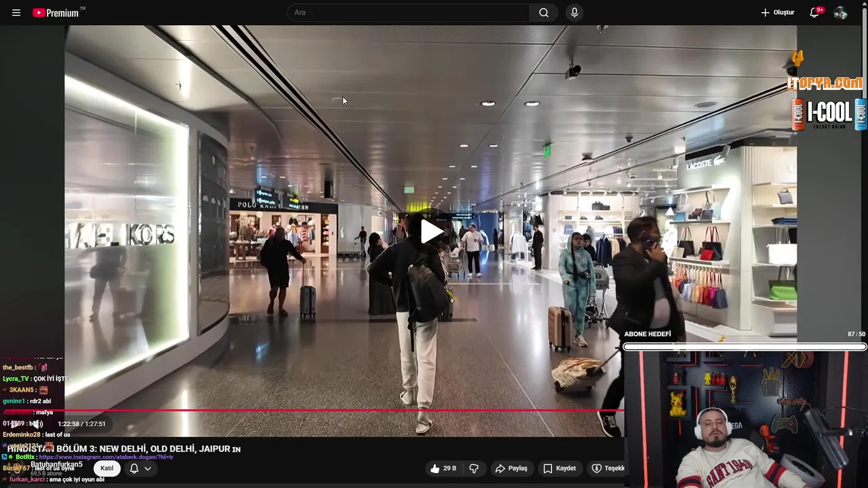Click the Paylaş share button
The width and height of the screenshot is (868, 488).
click(511, 468)
